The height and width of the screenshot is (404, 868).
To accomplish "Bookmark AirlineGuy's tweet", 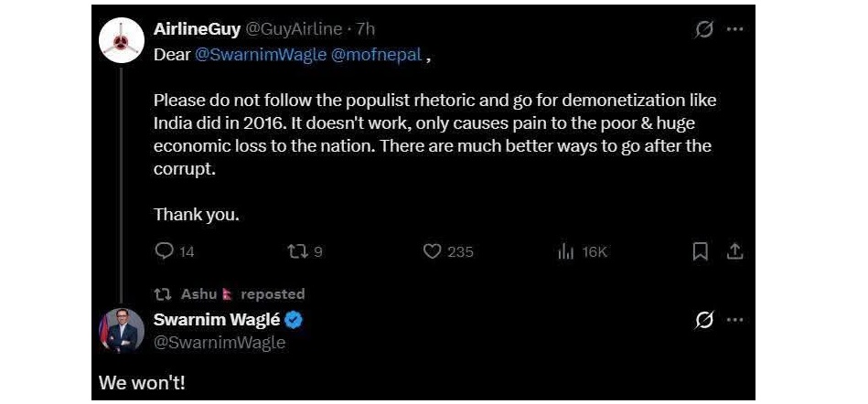I will pyautogui.click(x=700, y=251).
